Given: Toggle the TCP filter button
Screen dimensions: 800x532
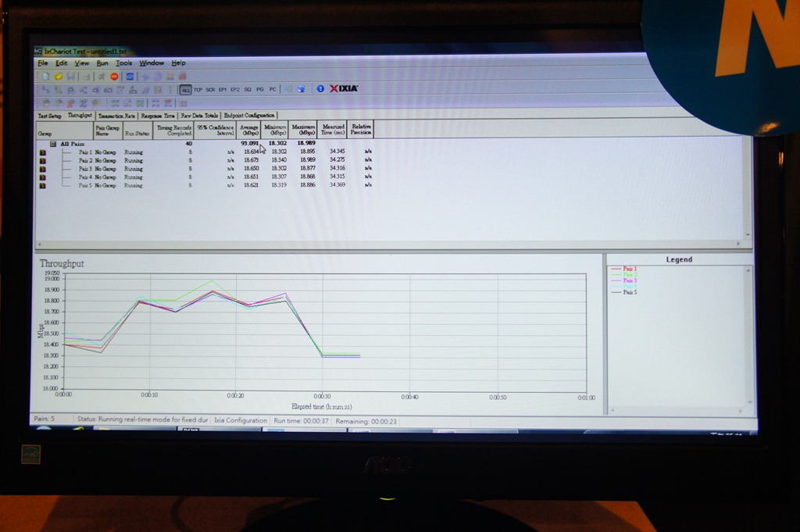Looking at the screenshot, I should [x=198, y=90].
